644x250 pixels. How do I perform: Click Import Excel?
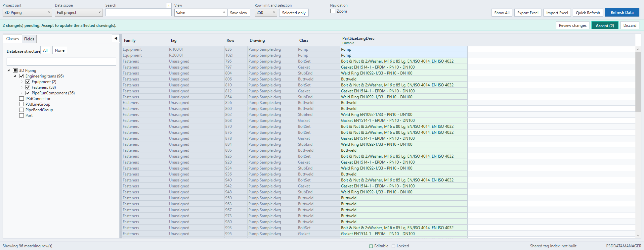click(557, 13)
